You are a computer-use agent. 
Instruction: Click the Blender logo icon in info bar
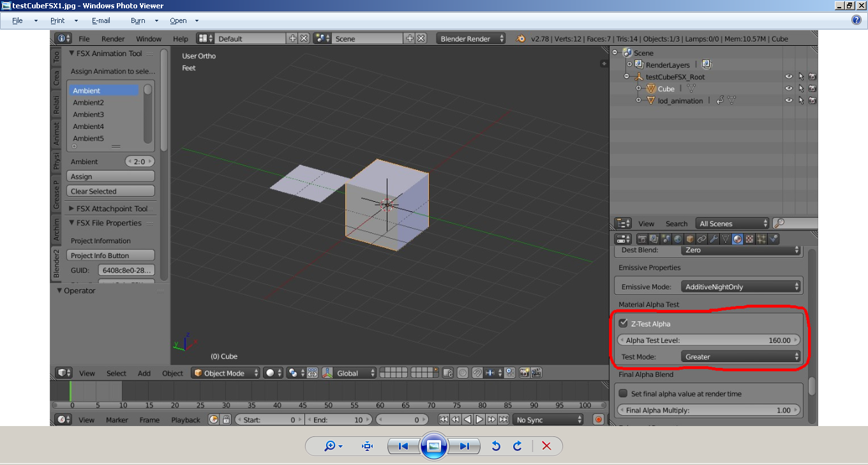click(x=521, y=38)
